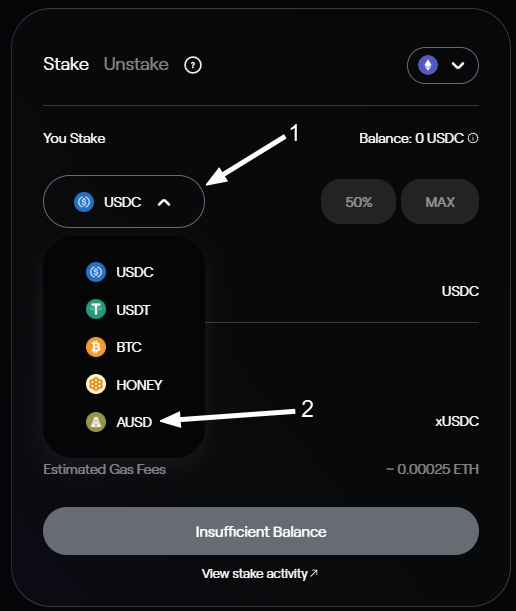516x611 pixels.
Task: Click the upward chevron beside USDC
Action: (x=164, y=202)
